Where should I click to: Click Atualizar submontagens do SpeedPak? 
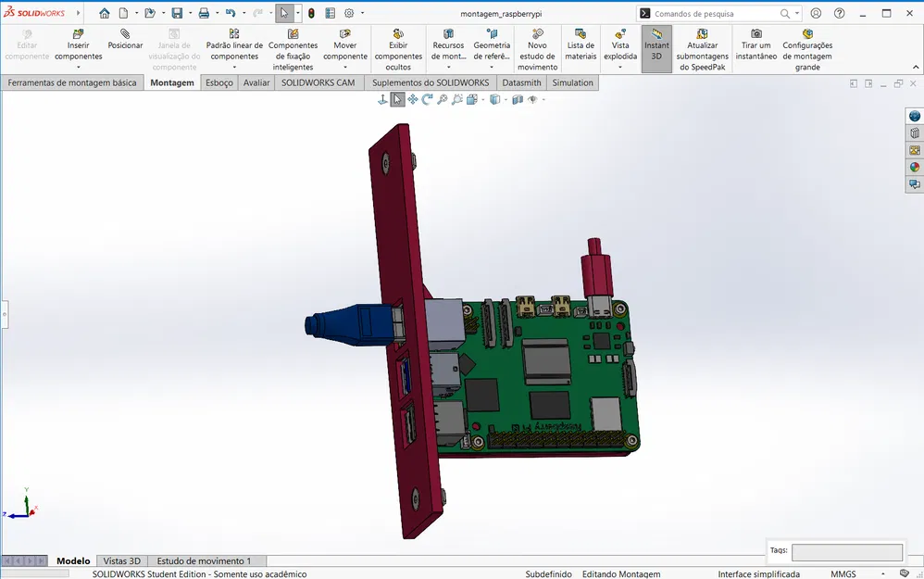click(702, 49)
